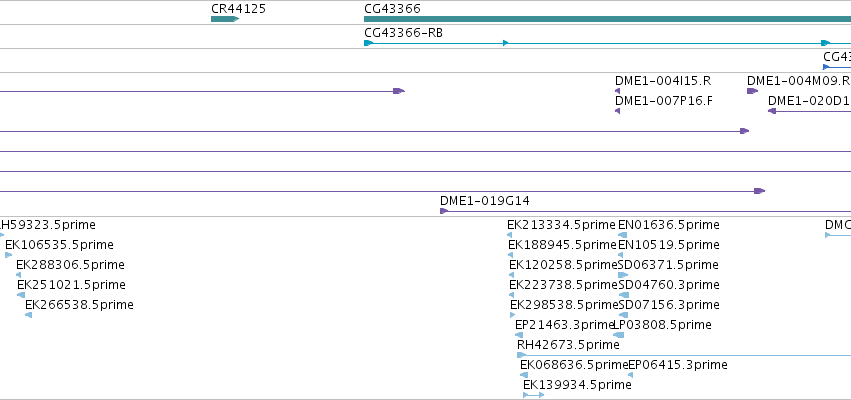Select the arrow glyph under EK139934.5prime

pos(534,395)
